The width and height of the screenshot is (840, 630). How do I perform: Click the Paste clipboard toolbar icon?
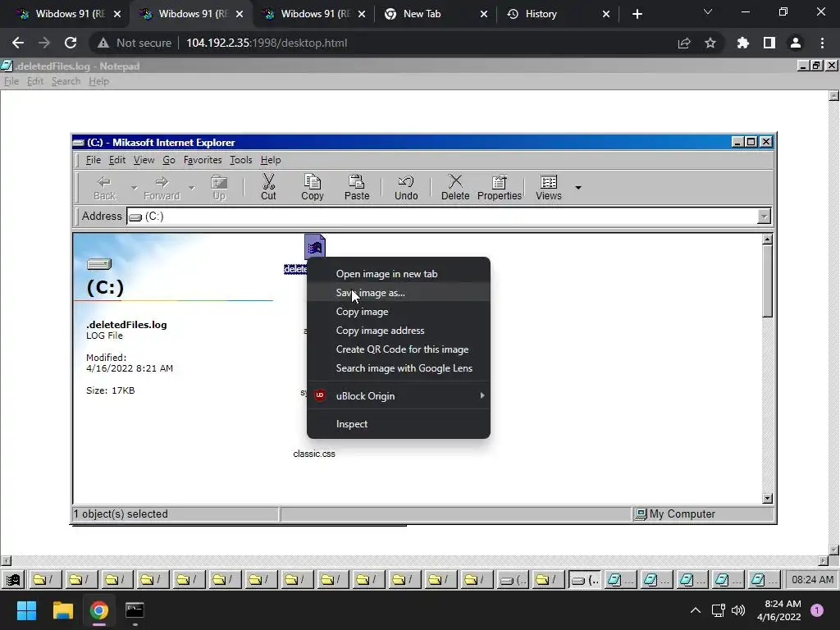[x=356, y=181]
